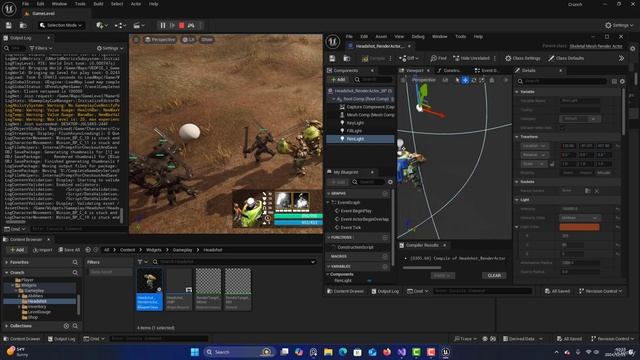The image size is (640, 360).
Task: Toggle the scale lock icon in Transform
Action: (x=552, y=164)
